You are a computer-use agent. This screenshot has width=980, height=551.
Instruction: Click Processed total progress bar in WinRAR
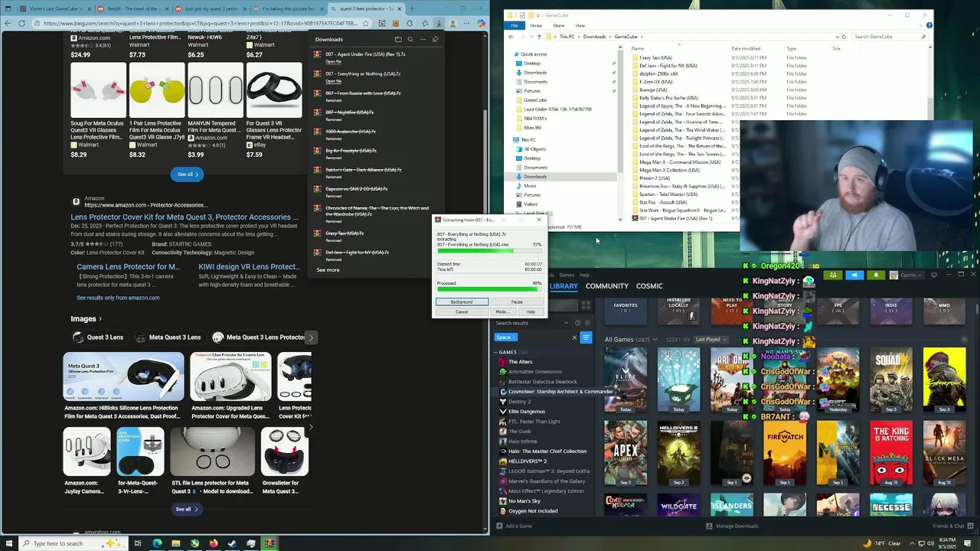point(489,289)
